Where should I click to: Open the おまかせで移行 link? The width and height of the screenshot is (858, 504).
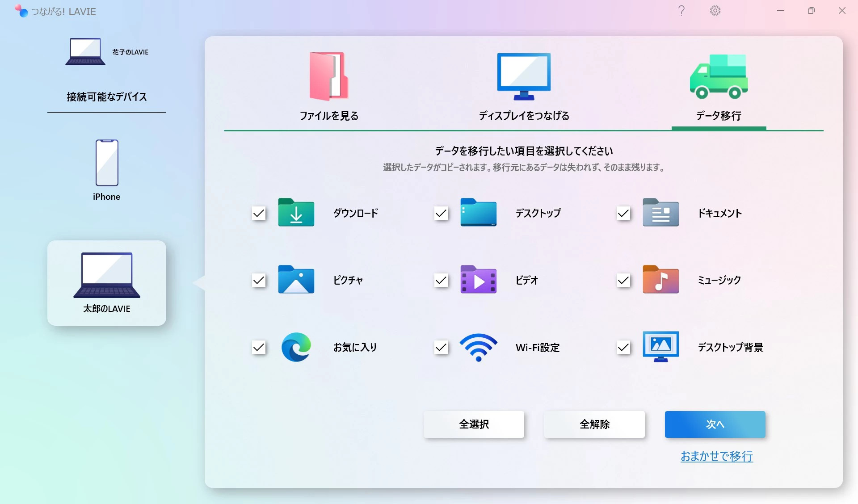point(717,456)
